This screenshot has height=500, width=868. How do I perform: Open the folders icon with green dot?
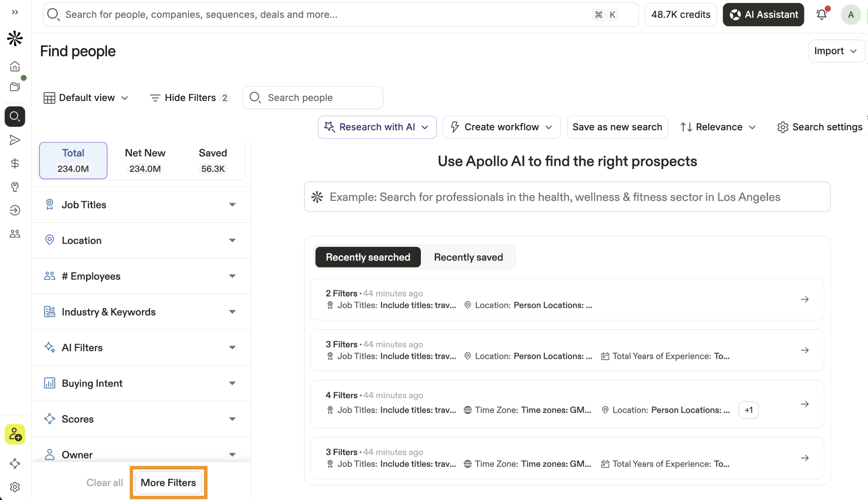[x=15, y=87]
